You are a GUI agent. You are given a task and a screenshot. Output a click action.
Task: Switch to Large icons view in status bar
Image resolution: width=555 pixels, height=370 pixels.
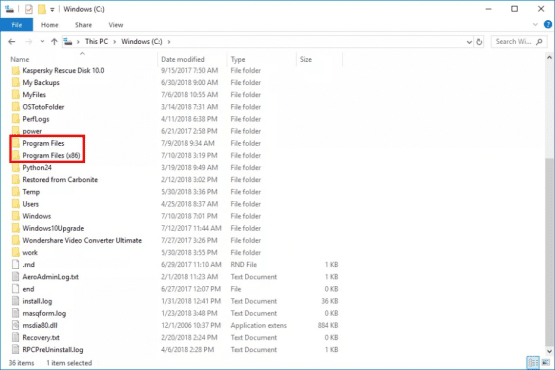point(546,362)
